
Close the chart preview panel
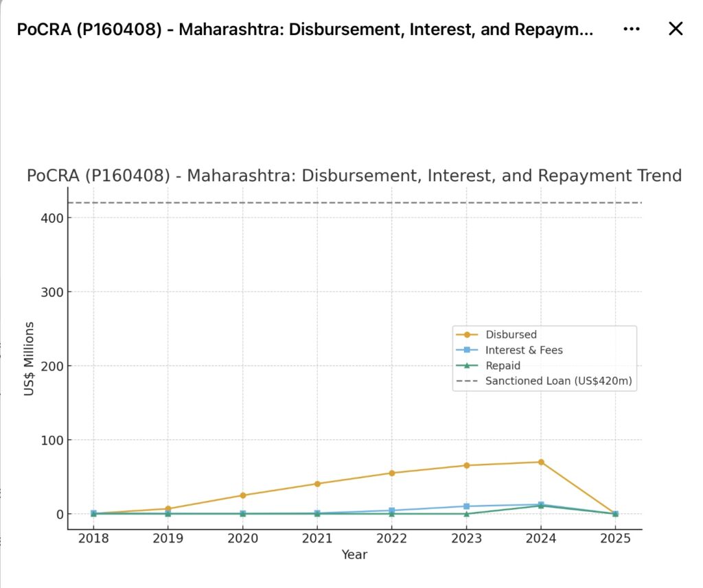click(x=676, y=29)
